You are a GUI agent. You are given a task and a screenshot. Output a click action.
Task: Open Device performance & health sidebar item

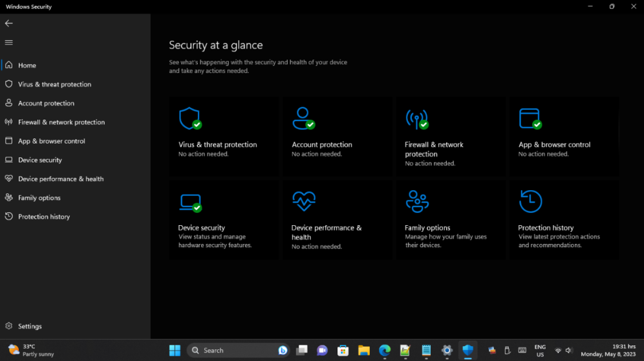(x=75, y=179)
